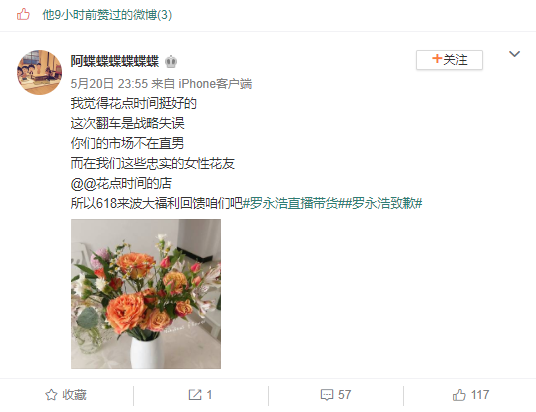Open the liked Weibo posts (3) link

pyautogui.click(x=107, y=15)
